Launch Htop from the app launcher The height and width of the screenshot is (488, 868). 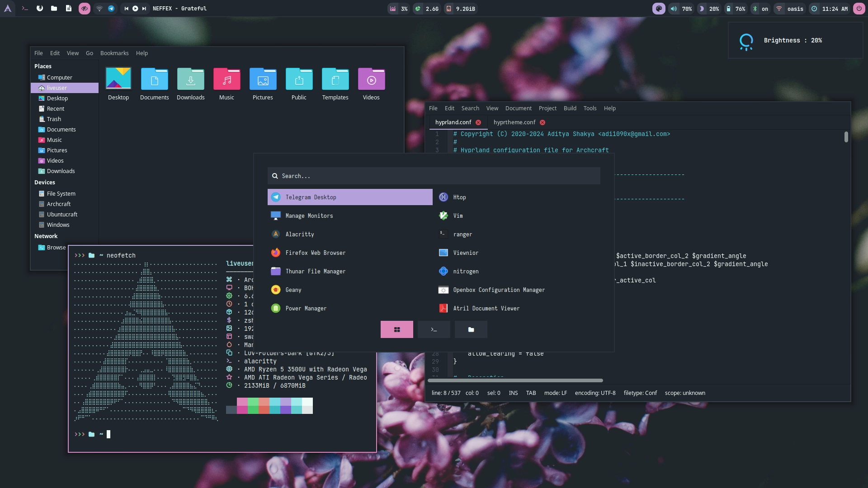(x=459, y=197)
